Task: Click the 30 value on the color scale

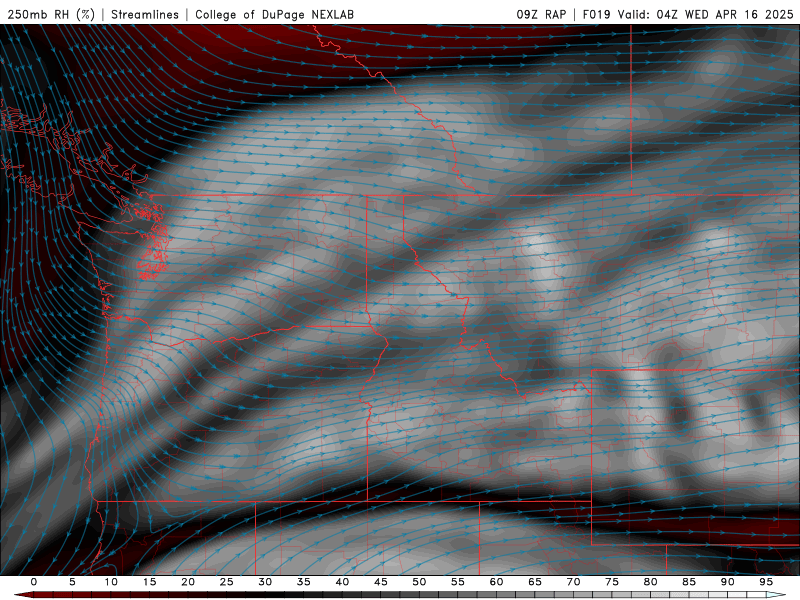Action: pyautogui.click(x=265, y=582)
